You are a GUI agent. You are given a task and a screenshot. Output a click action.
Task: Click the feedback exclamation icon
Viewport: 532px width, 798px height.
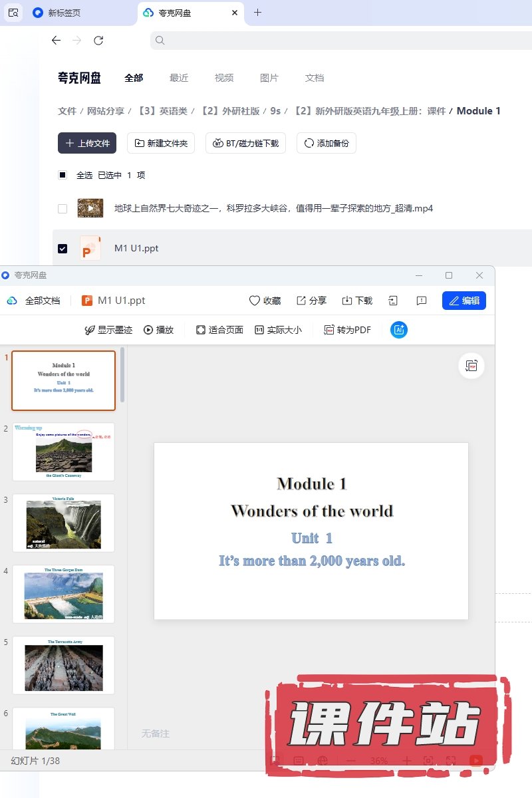[422, 301]
